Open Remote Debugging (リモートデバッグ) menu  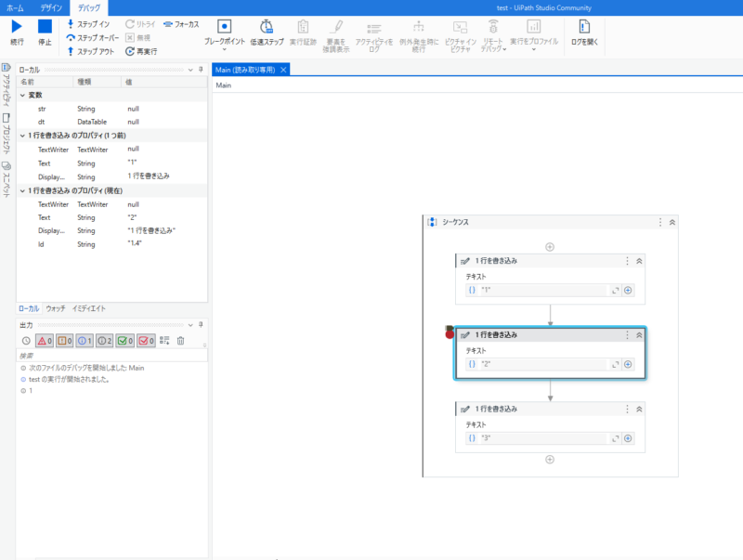(493, 35)
